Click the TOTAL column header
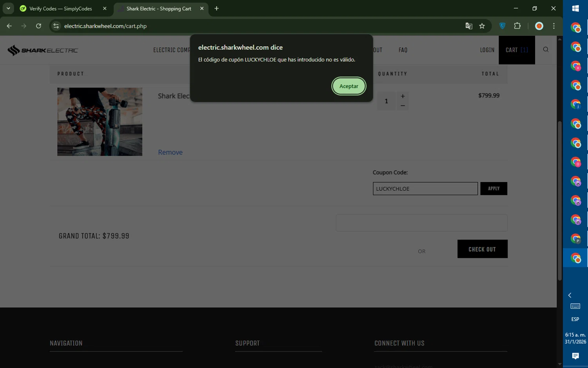 [x=490, y=74]
